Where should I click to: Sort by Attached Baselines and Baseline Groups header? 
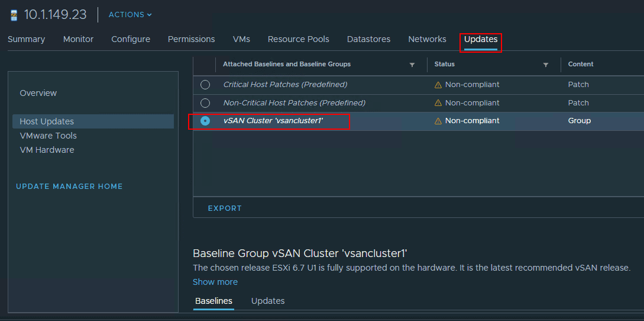coord(287,64)
